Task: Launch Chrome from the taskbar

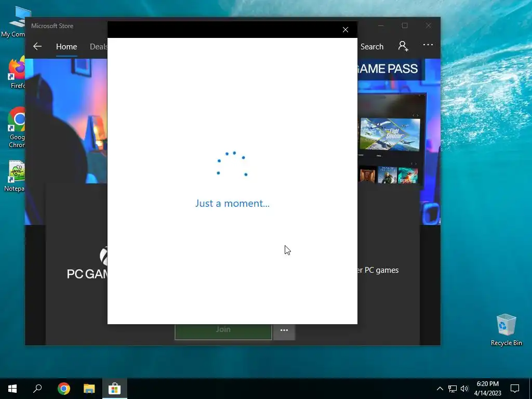Action: click(x=64, y=389)
